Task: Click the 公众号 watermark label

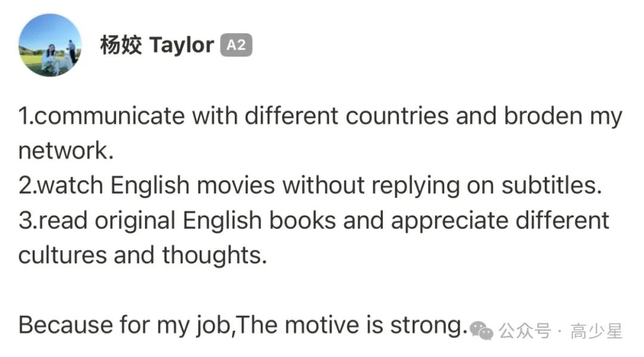Action: pos(525,331)
